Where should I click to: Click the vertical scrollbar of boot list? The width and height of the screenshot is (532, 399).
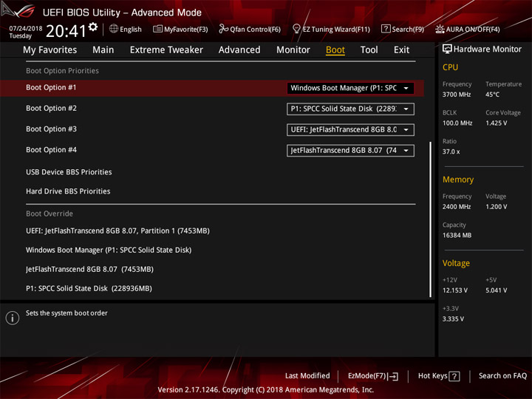(x=431, y=219)
